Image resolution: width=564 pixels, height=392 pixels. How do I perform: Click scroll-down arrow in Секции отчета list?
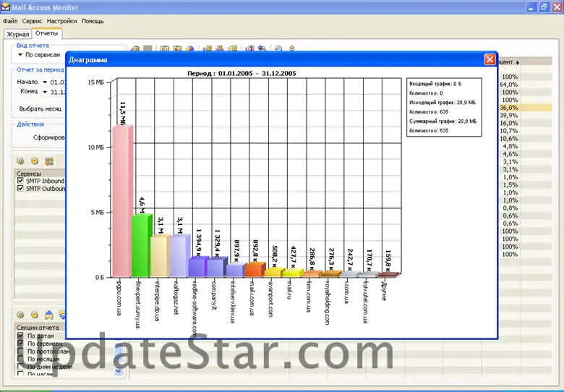coord(119,370)
